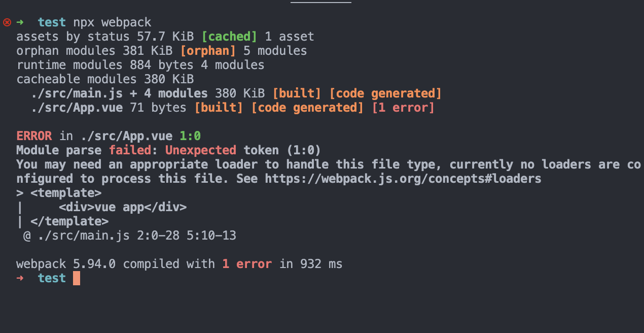Click the ./src/App.vue 71 bytes entry
The width and height of the screenshot is (644, 333).
point(109,108)
